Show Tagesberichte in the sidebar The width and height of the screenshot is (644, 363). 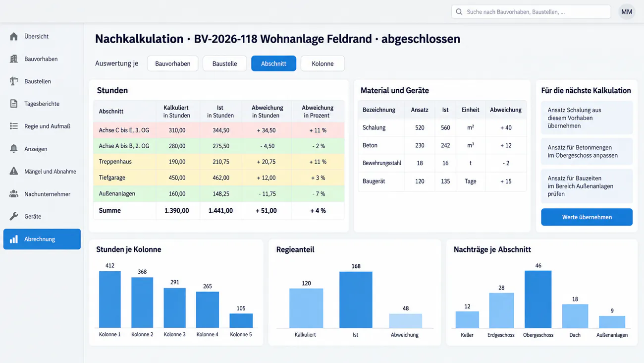coord(42,104)
